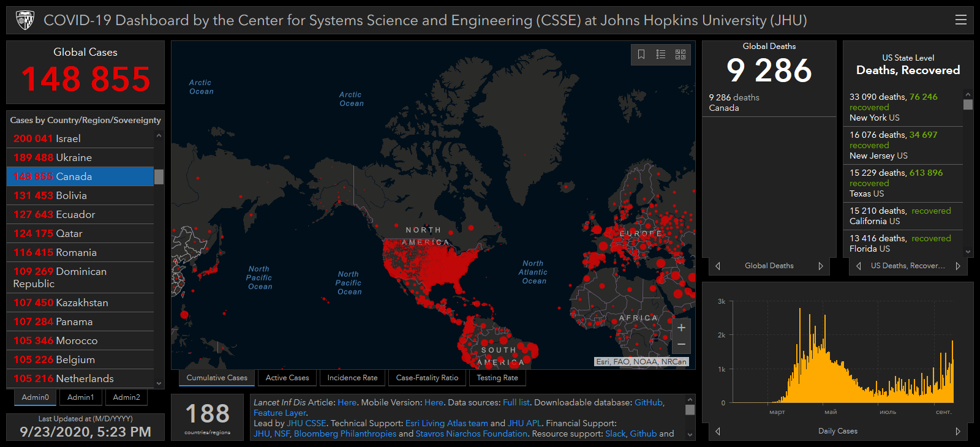Viewport: 980px width, 447px height.
Task: Open Stavros Niarchos Foundation link
Action: (x=471, y=434)
